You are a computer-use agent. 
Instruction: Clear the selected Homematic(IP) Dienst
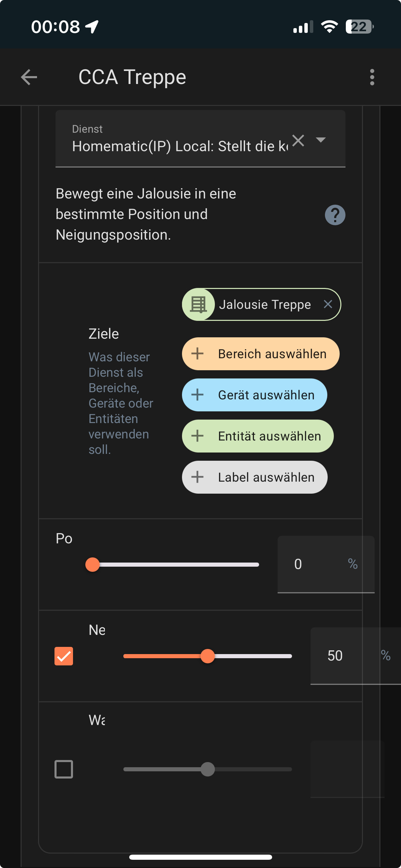[x=298, y=141]
